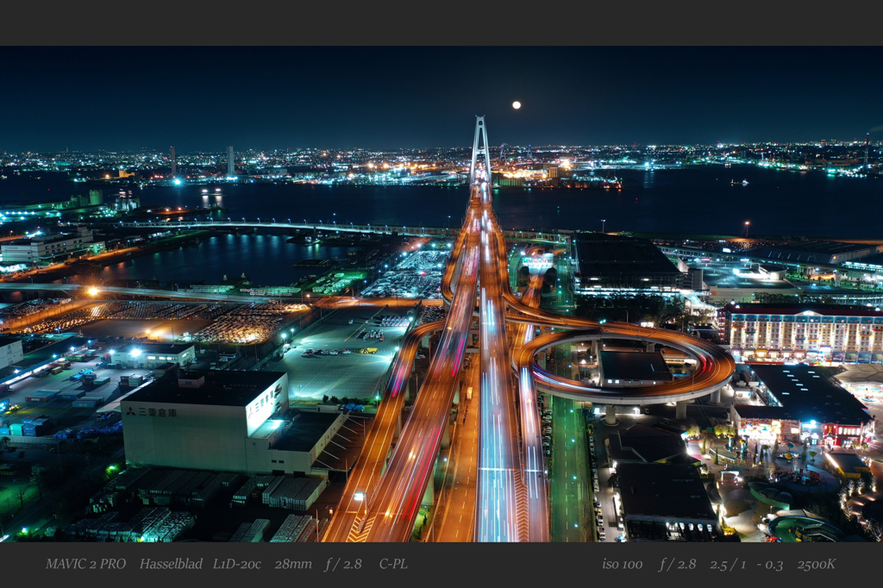Click the f / 2.8 text after iso 100
883x588 pixels.
tap(677, 564)
